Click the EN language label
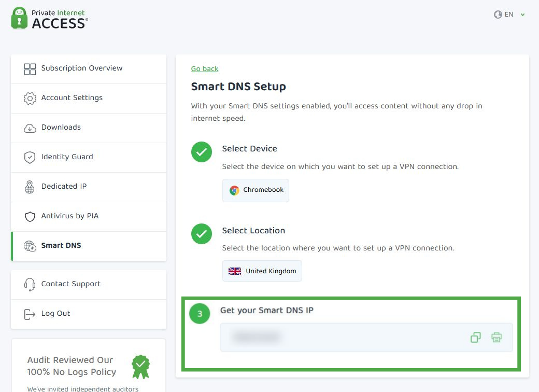 point(509,15)
